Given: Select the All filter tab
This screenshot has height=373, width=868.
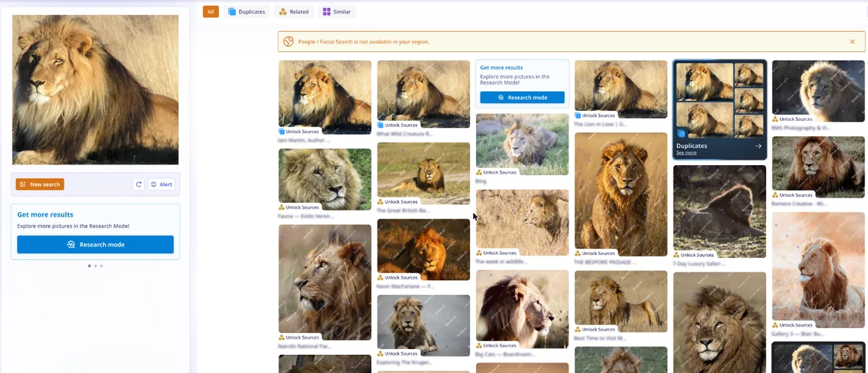Looking at the screenshot, I should 210,12.
